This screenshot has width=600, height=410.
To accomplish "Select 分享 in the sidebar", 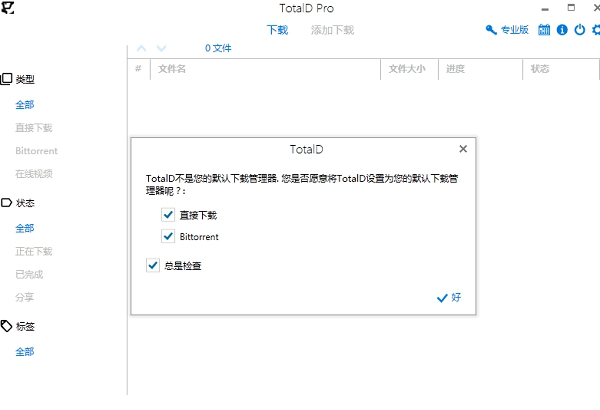I will [25, 297].
